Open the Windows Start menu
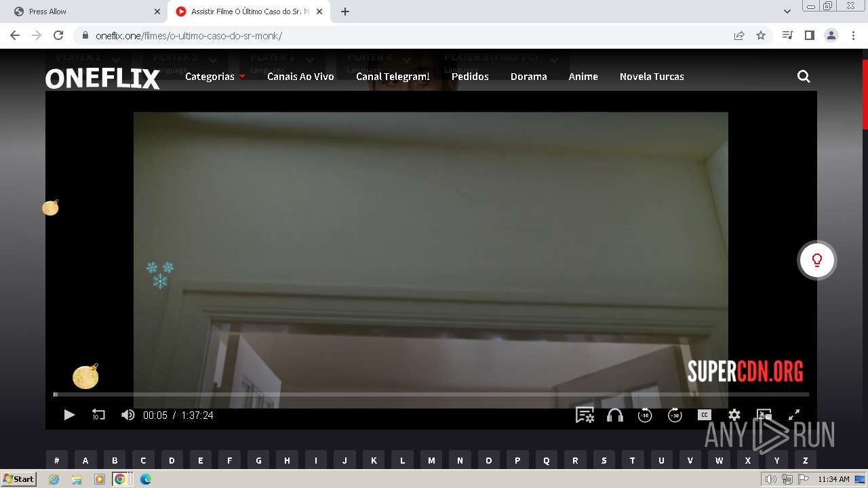The image size is (868, 488). 18,479
